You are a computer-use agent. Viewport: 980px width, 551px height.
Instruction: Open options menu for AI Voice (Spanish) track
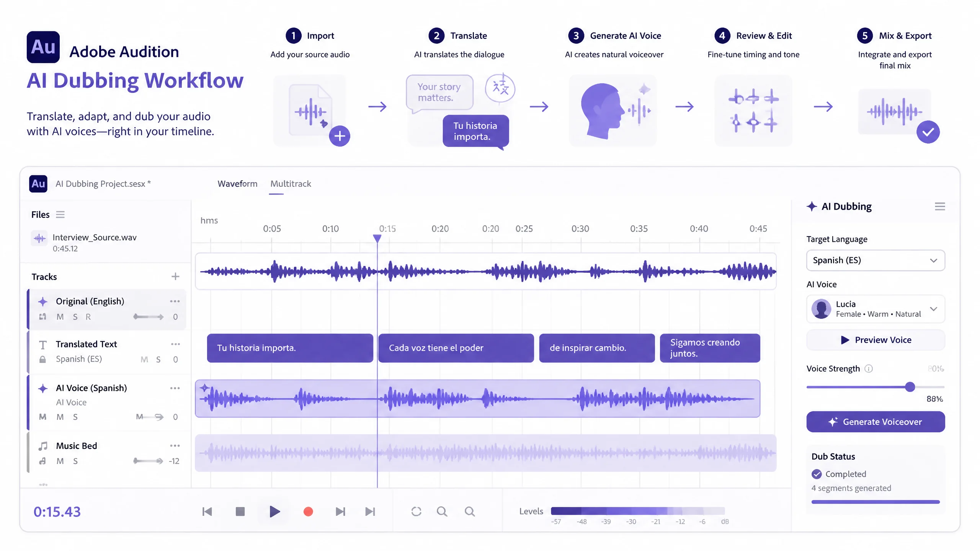pos(175,388)
